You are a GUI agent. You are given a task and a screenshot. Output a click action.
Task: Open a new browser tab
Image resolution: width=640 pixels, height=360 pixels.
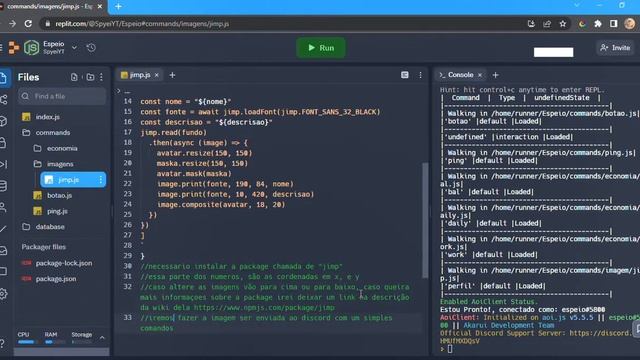click(118, 7)
